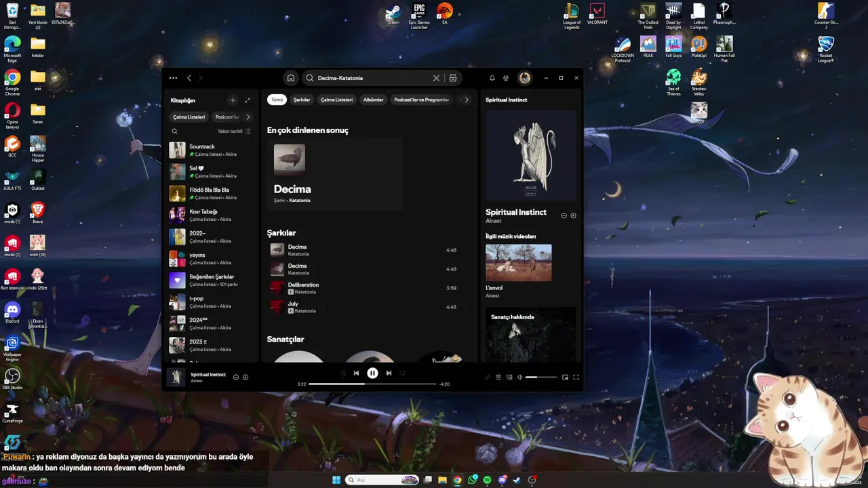
Task: Open the play queue icon
Action: pyautogui.click(x=498, y=377)
